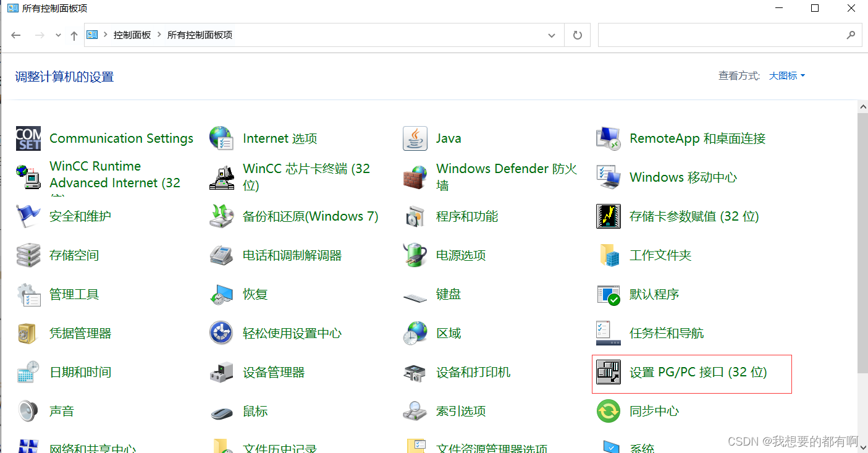Click the 键盘 label text
This screenshot has height=453, width=868.
click(x=449, y=294)
